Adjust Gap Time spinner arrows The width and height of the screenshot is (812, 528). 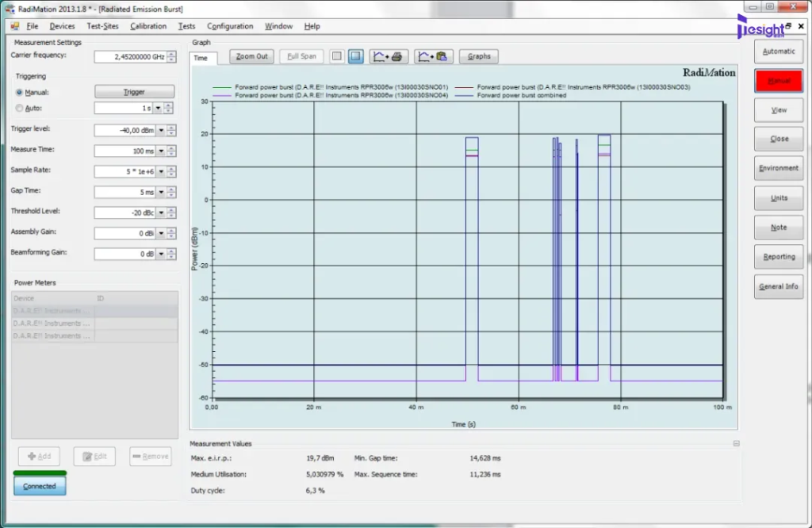171,192
